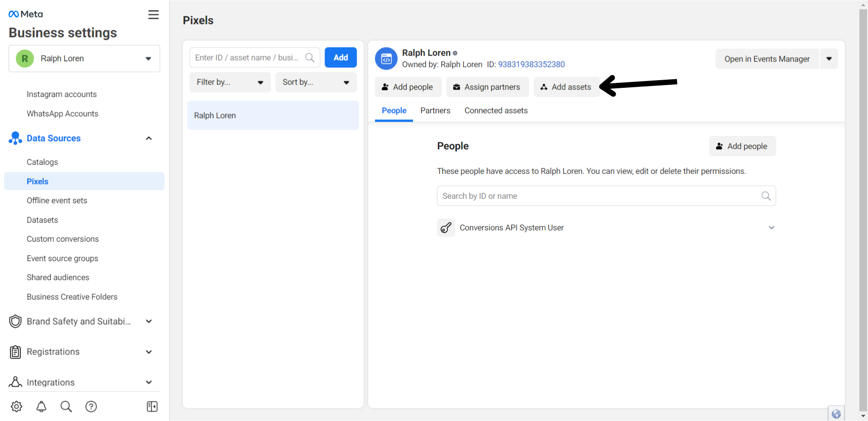Click Add people button in People section
Viewport: 868px width, 421px height.
point(742,146)
